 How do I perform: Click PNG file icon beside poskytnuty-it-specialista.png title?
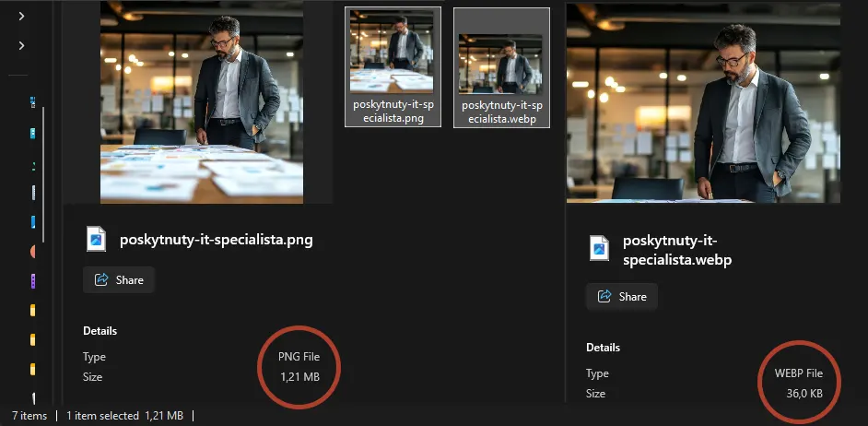[96, 240]
